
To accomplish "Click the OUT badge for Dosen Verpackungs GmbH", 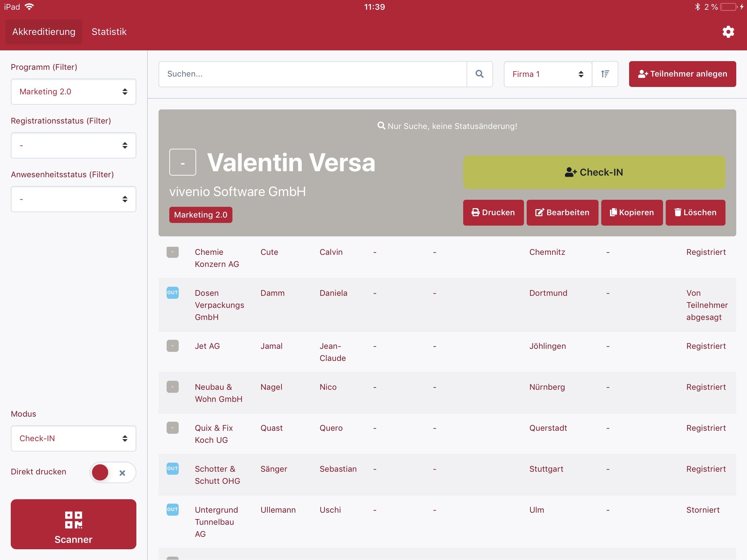I will tap(172, 292).
